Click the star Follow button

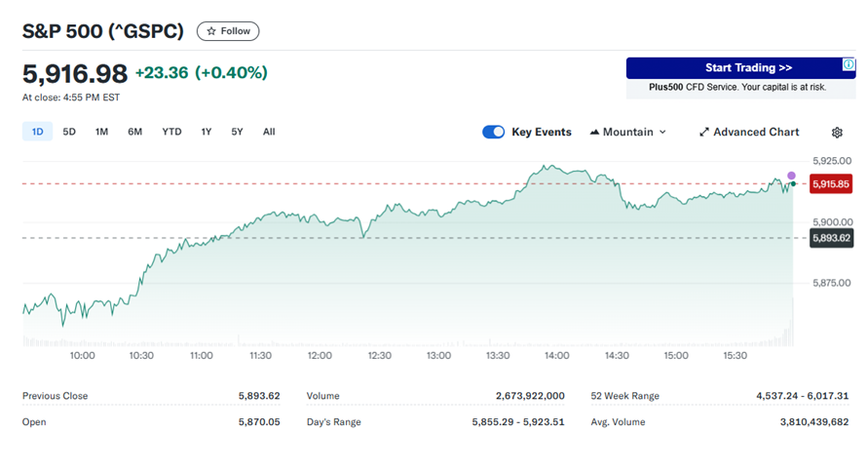point(228,31)
